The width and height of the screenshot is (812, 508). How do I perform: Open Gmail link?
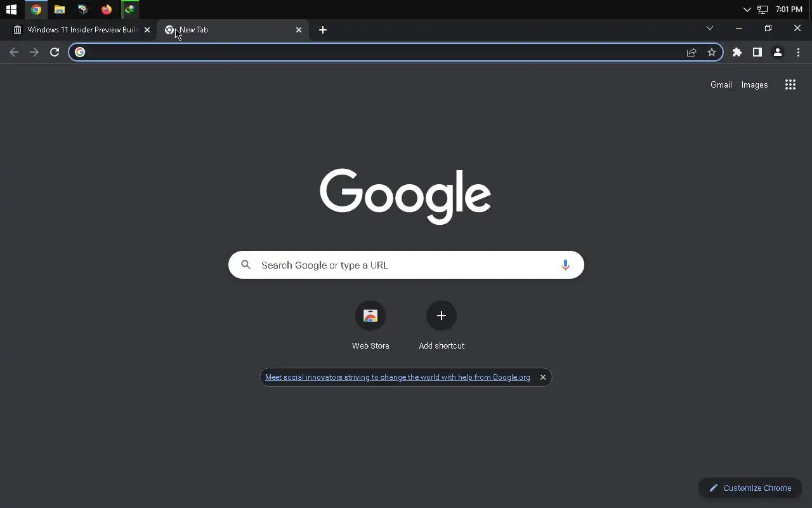[x=721, y=84]
